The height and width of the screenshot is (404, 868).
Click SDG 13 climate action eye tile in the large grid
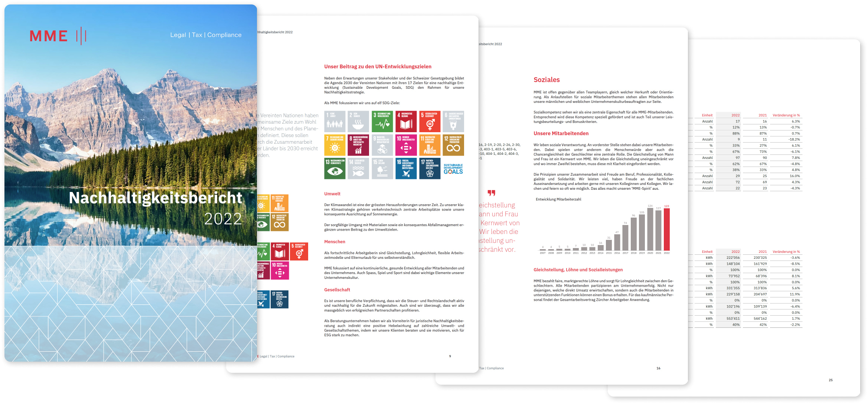pos(335,169)
